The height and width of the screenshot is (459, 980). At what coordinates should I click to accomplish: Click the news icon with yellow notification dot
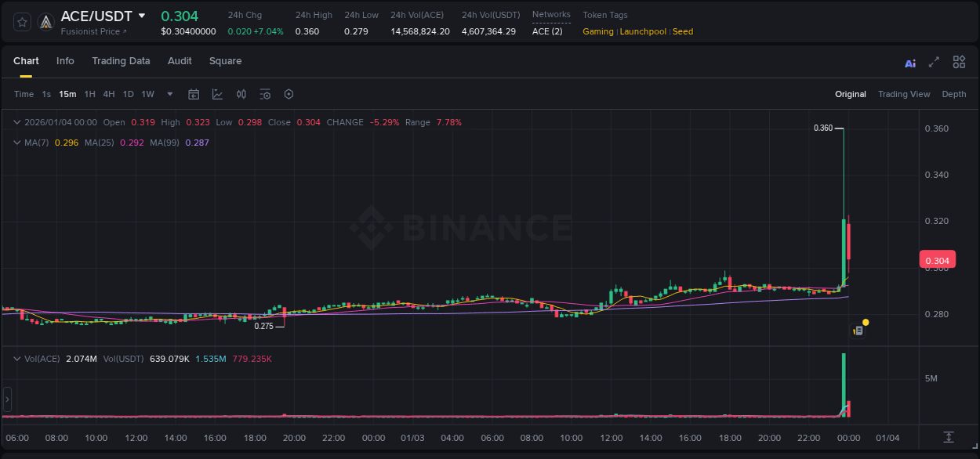click(858, 329)
